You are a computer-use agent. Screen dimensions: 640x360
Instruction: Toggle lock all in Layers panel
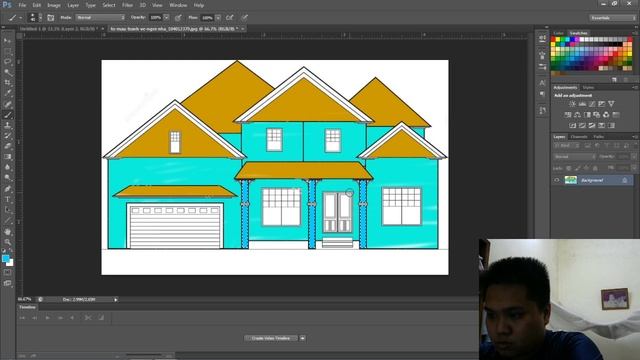click(595, 168)
